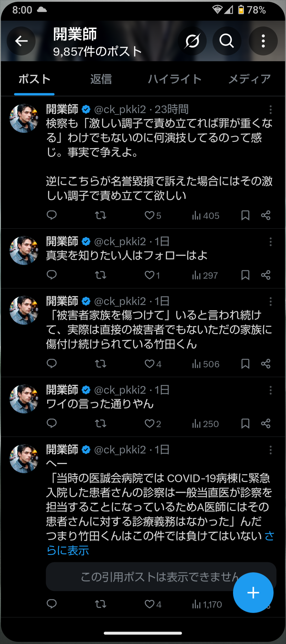This screenshot has height=644, width=286.
Task: Open the ハイライト tab
Action: click(x=175, y=79)
